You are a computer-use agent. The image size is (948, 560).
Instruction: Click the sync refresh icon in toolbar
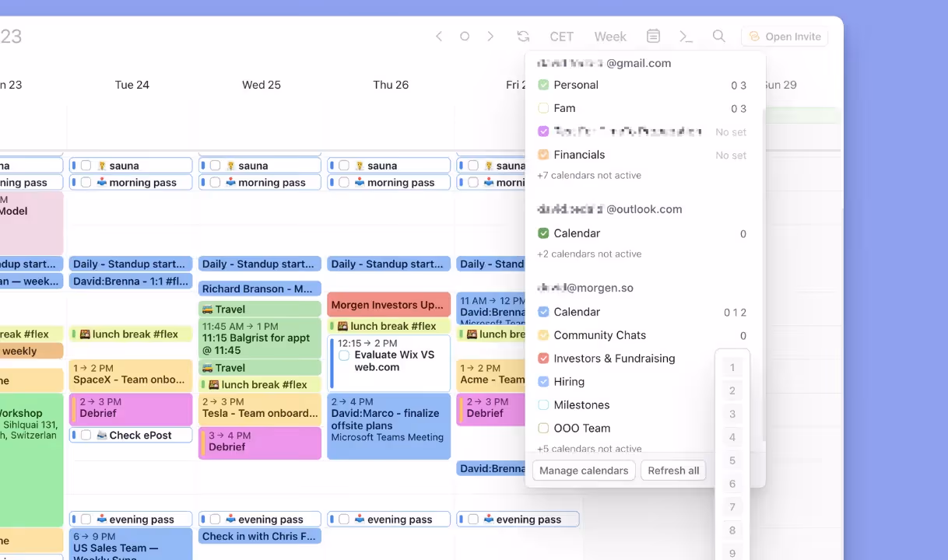[x=523, y=37]
